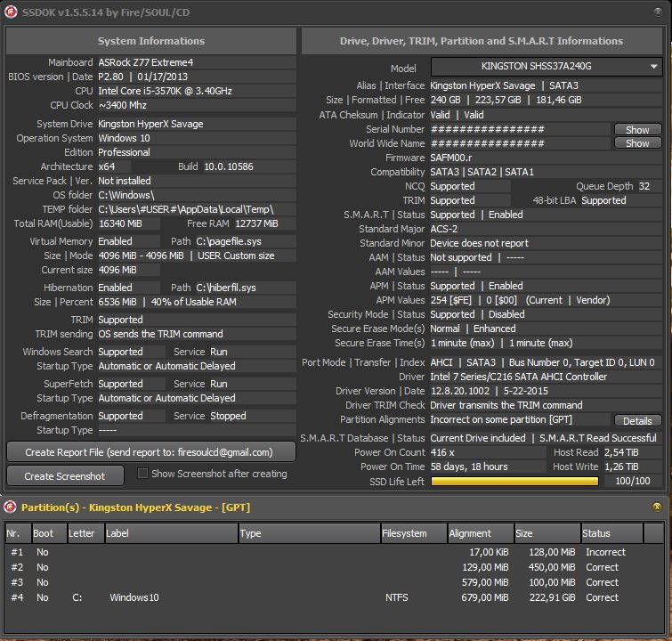Click the hiberfil.sys path value
Viewport: 672px width, 641px height.
point(226,288)
